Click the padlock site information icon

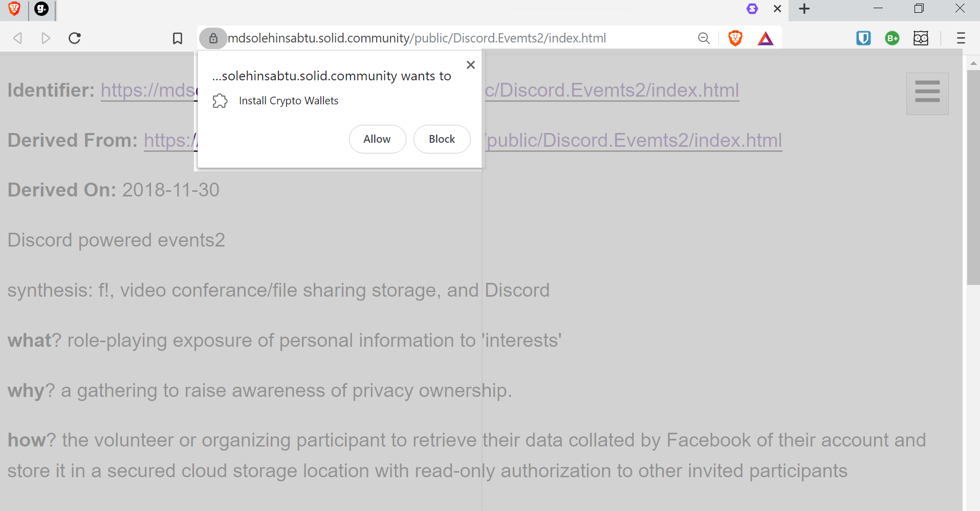[x=213, y=38]
